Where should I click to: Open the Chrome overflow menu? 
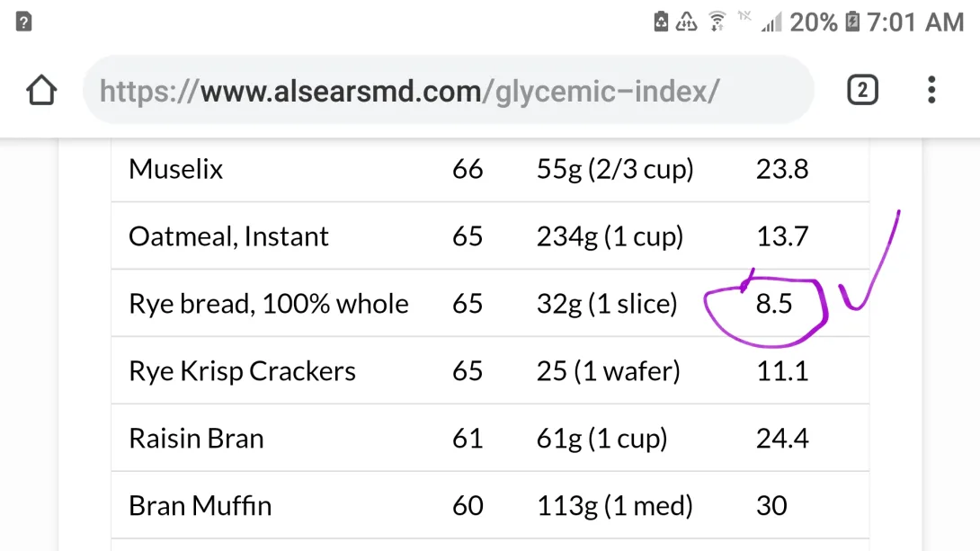931,90
